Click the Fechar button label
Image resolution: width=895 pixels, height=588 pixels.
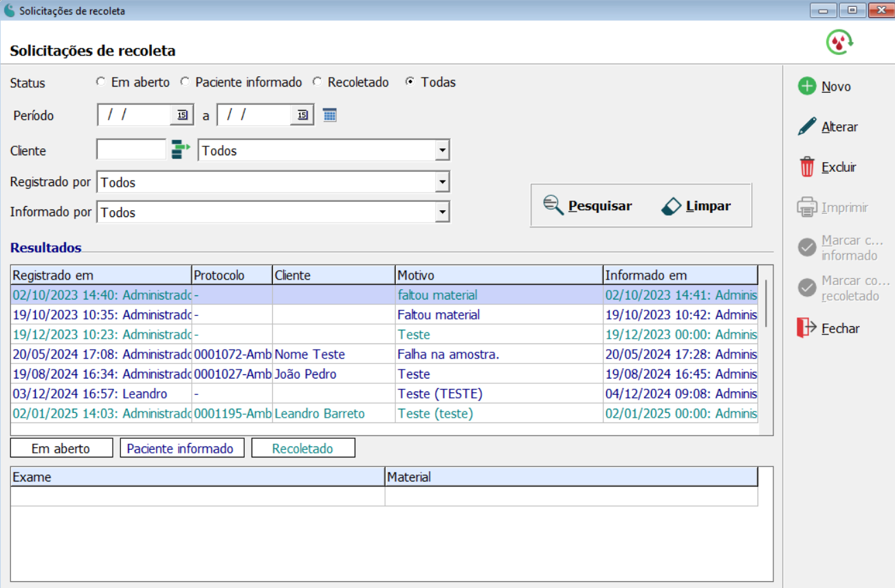pos(841,328)
